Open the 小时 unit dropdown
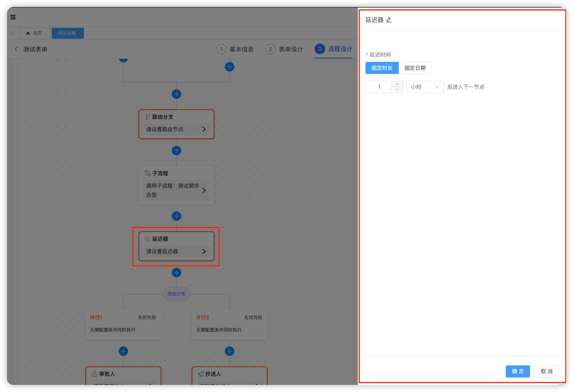573x392 pixels. tap(425, 87)
